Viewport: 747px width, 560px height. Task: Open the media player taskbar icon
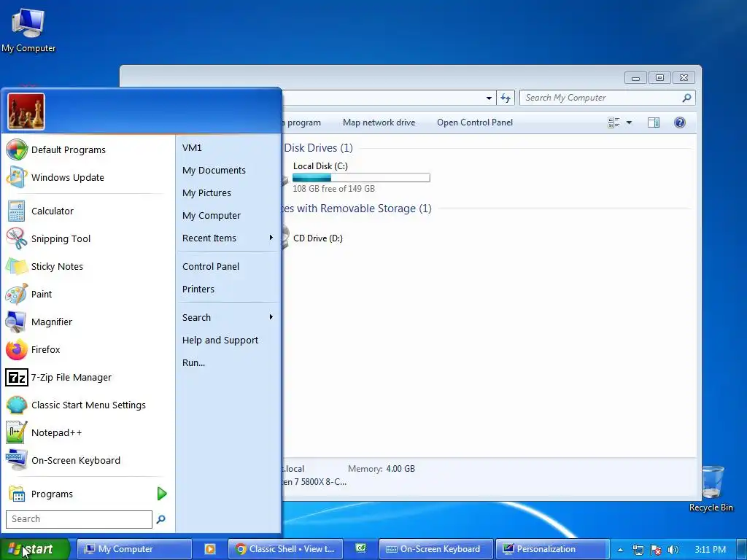pyautogui.click(x=209, y=549)
